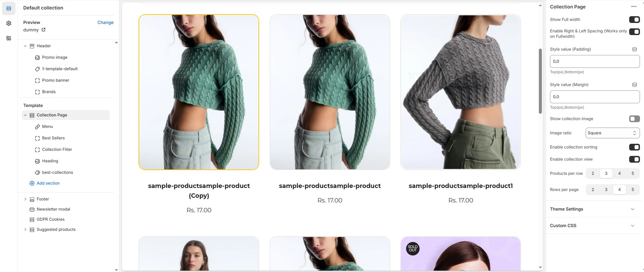
Task: Enable Show collection image switch
Action: click(634, 119)
